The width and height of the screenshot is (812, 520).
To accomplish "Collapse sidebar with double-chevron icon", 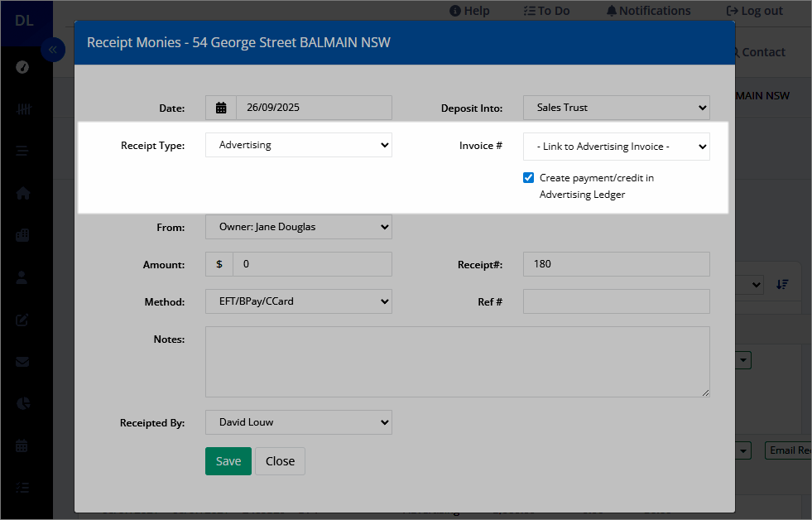I will tap(53, 50).
